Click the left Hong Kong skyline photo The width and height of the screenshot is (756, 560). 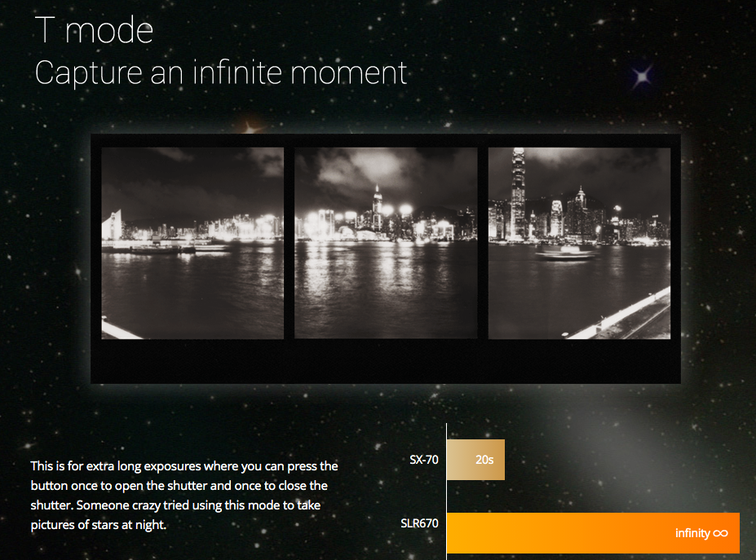[x=192, y=244]
